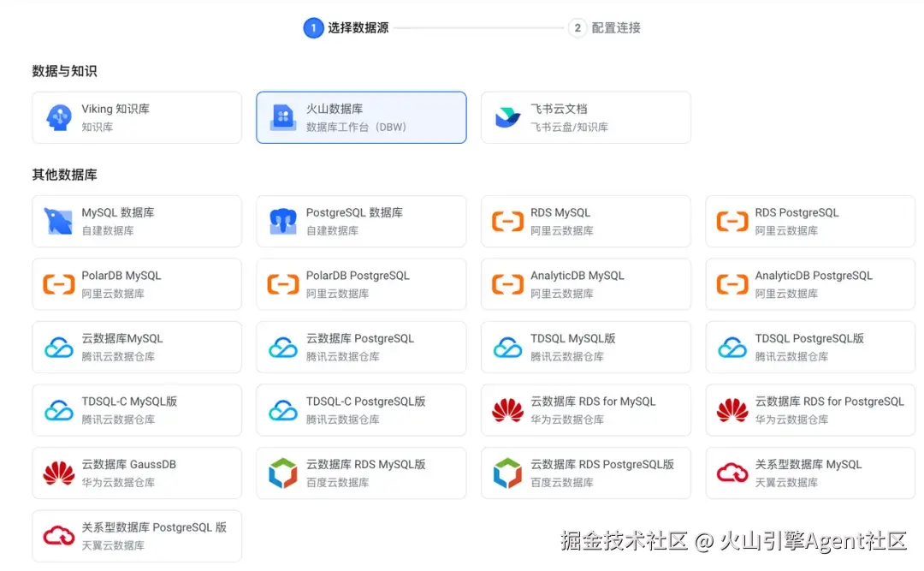Click the TDSQL MySQL版 cloud icon

click(507, 348)
